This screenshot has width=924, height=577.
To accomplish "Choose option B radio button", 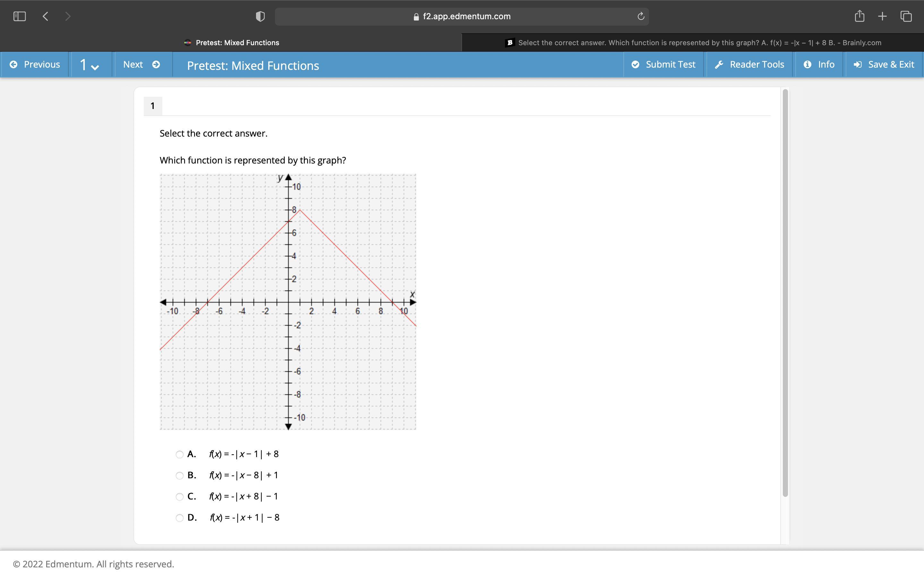I will pos(179,475).
